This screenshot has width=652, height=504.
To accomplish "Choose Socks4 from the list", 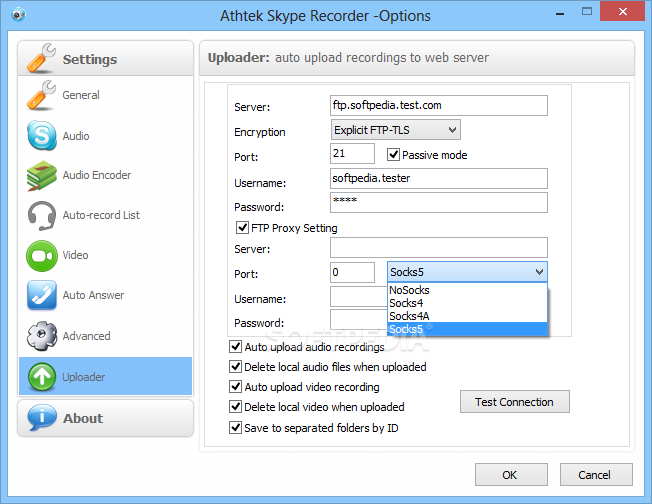I will pyautogui.click(x=467, y=303).
